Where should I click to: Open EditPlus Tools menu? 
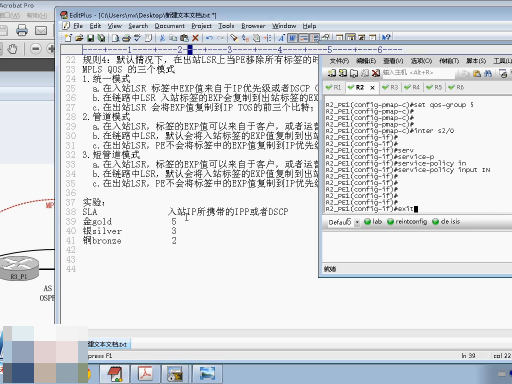pos(226,26)
